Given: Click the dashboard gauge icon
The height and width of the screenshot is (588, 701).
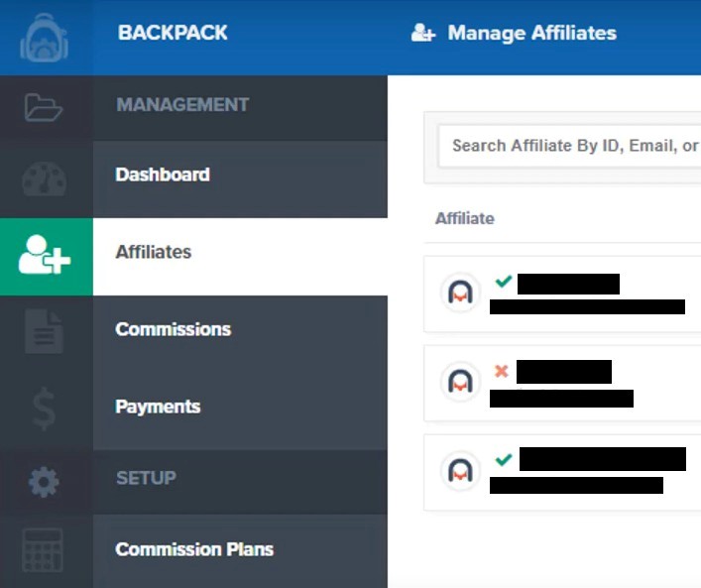Looking at the screenshot, I should coord(45,179).
